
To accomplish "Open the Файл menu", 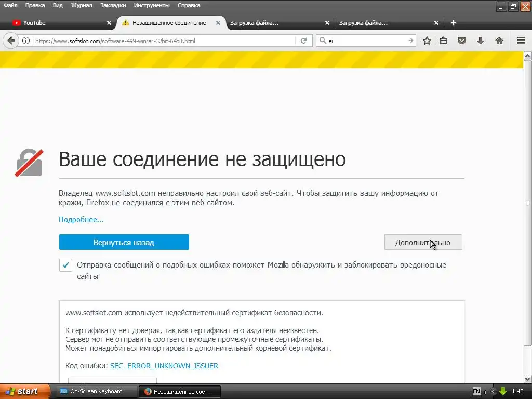I will coord(10,5).
